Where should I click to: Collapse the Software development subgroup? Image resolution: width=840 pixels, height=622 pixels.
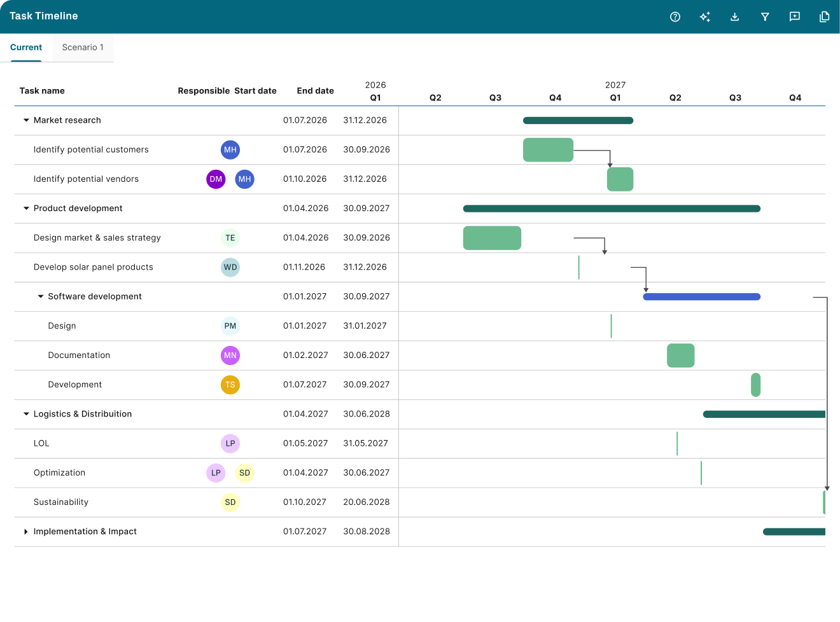(x=41, y=296)
